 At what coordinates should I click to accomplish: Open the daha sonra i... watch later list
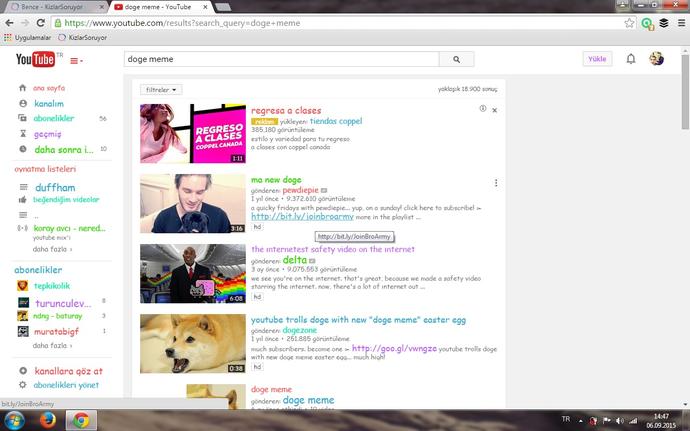(x=64, y=149)
